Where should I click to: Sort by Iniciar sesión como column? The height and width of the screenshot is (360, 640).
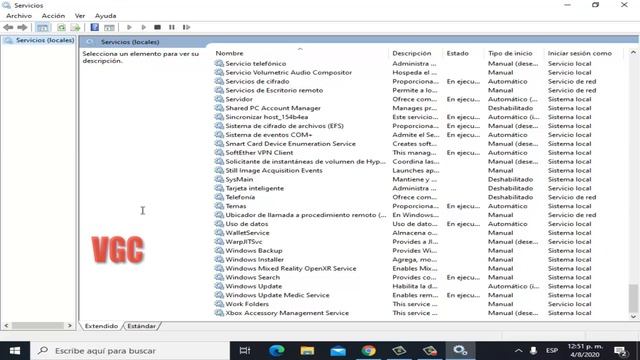click(580, 53)
